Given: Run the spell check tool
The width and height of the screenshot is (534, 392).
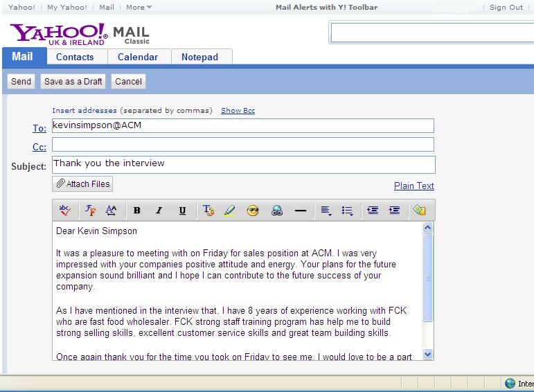Looking at the screenshot, I should point(64,211).
